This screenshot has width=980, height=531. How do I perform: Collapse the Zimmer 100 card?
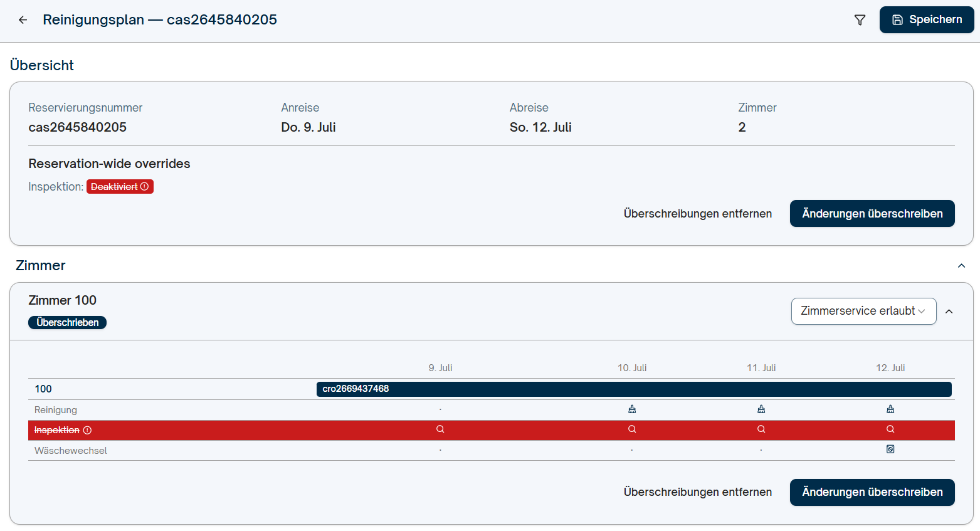click(x=949, y=312)
